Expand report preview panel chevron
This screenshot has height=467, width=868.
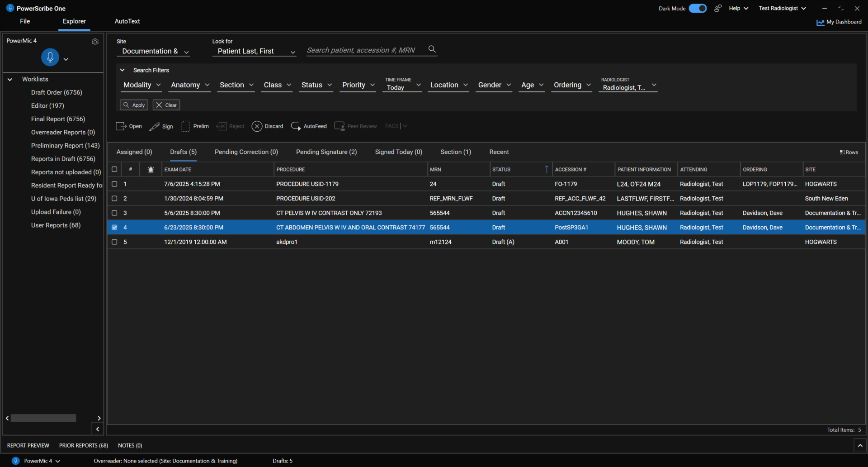click(x=860, y=446)
